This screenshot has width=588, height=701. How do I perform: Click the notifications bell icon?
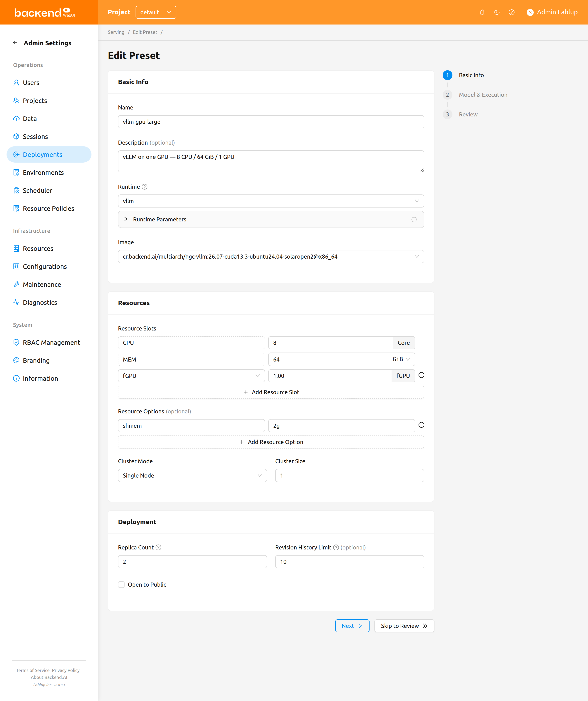coord(482,12)
